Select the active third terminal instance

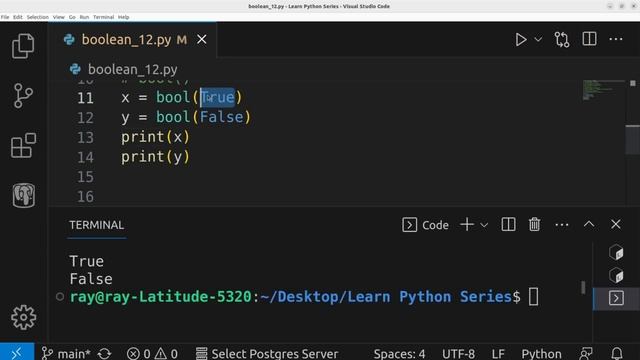coord(616,298)
